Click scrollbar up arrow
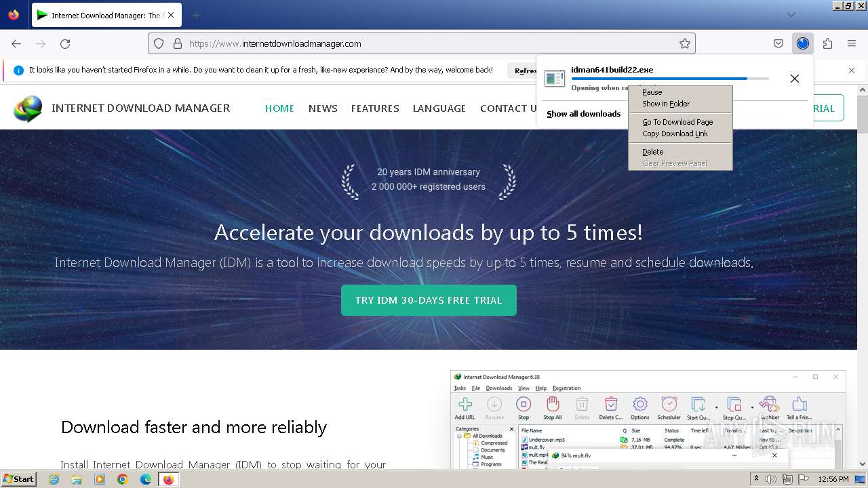The image size is (868, 488). tap(862, 89)
